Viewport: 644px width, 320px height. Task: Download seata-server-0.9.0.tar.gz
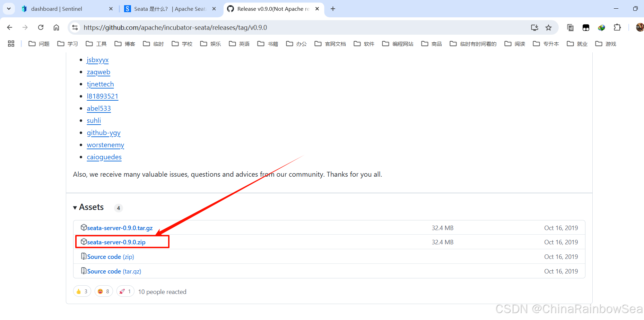(120, 228)
